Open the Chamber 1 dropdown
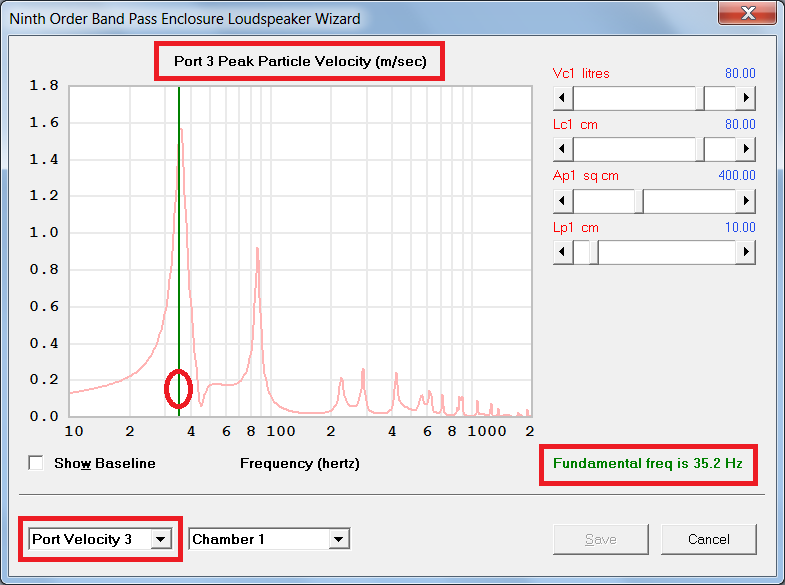This screenshot has height=585, width=785. 339,539
